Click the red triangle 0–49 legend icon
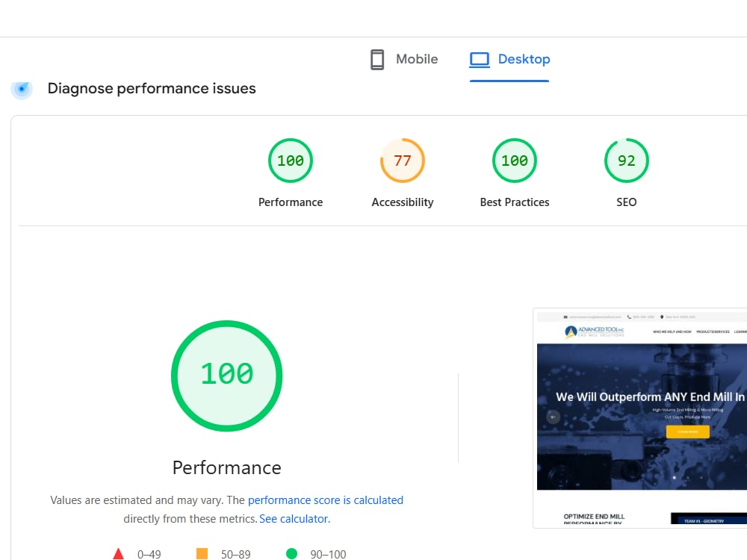 (118, 554)
